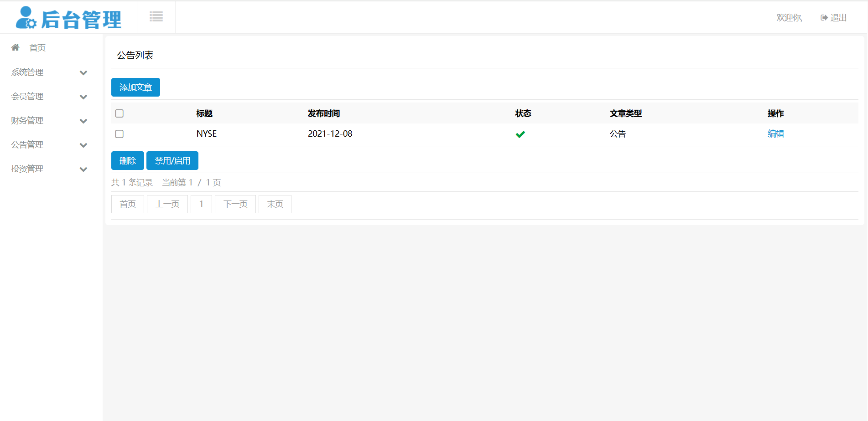The height and width of the screenshot is (421, 868).
Task: Toggle the sidebar hamburger menu icon
Action: [156, 17]
